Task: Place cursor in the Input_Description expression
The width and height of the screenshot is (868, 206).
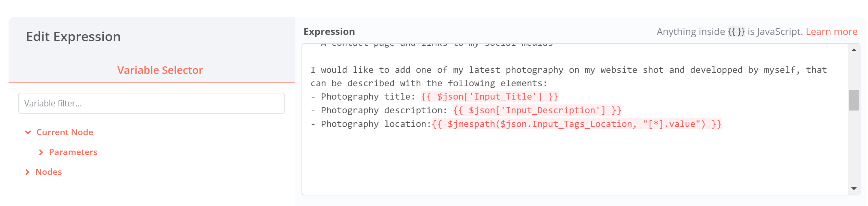Action: pyautogui.click(x=537, y=111)
